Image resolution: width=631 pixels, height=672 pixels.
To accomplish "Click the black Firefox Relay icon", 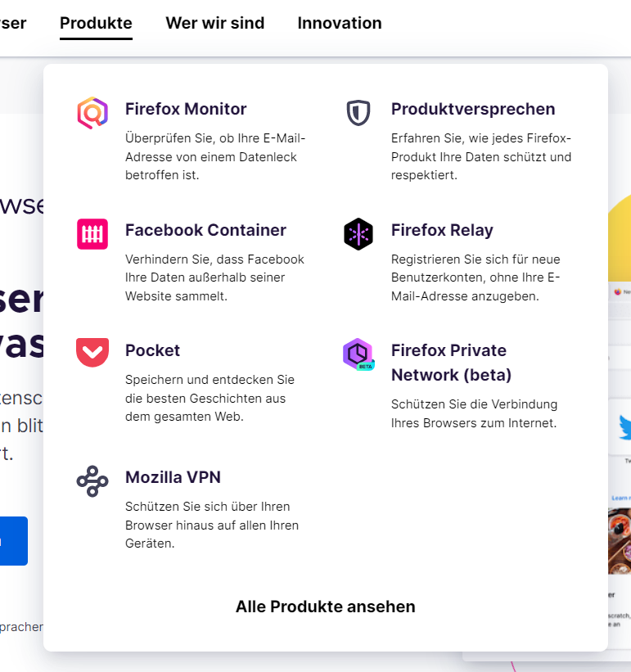I will [x=358, y=234].
